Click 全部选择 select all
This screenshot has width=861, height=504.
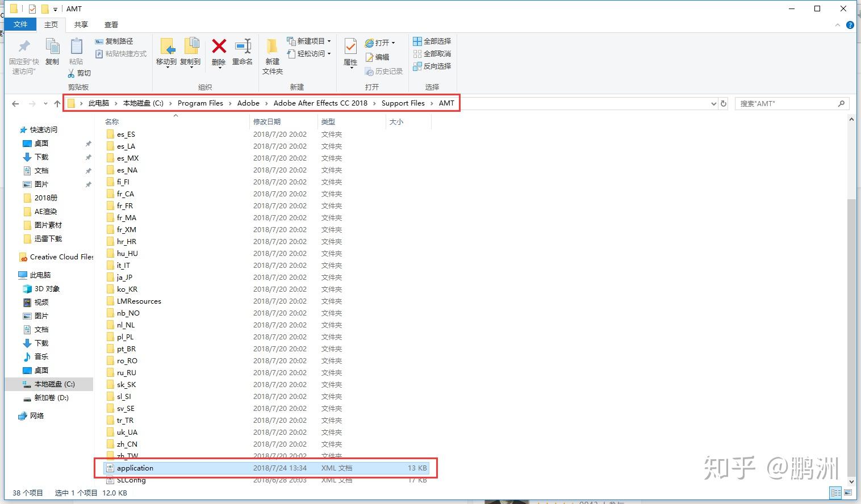[x=432, y=41]
